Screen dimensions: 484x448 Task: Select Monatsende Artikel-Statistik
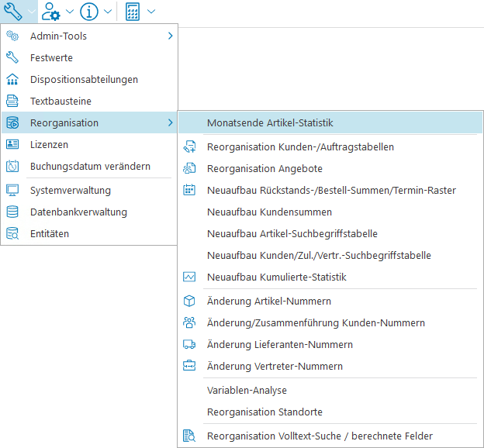[270, 122]
